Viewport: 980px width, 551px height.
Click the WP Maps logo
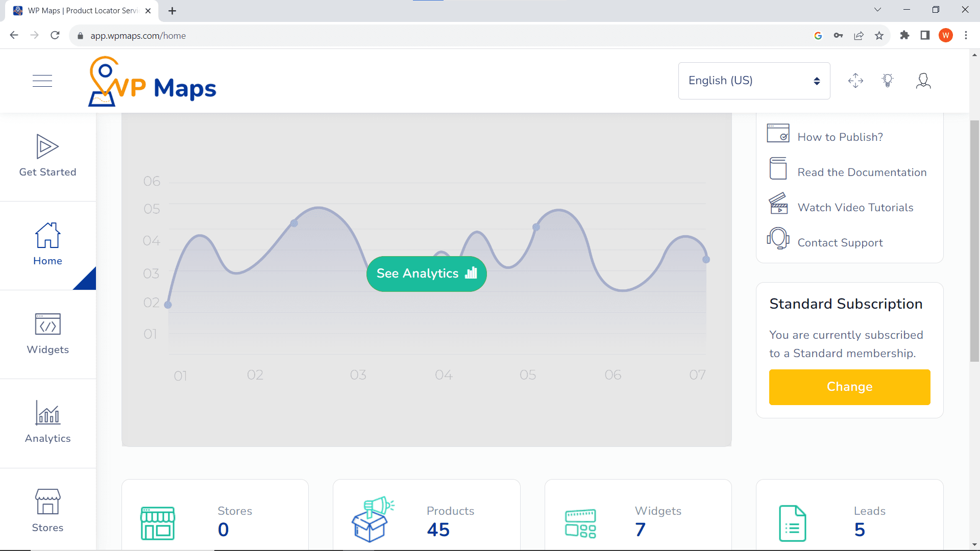(x=152, y=82)
